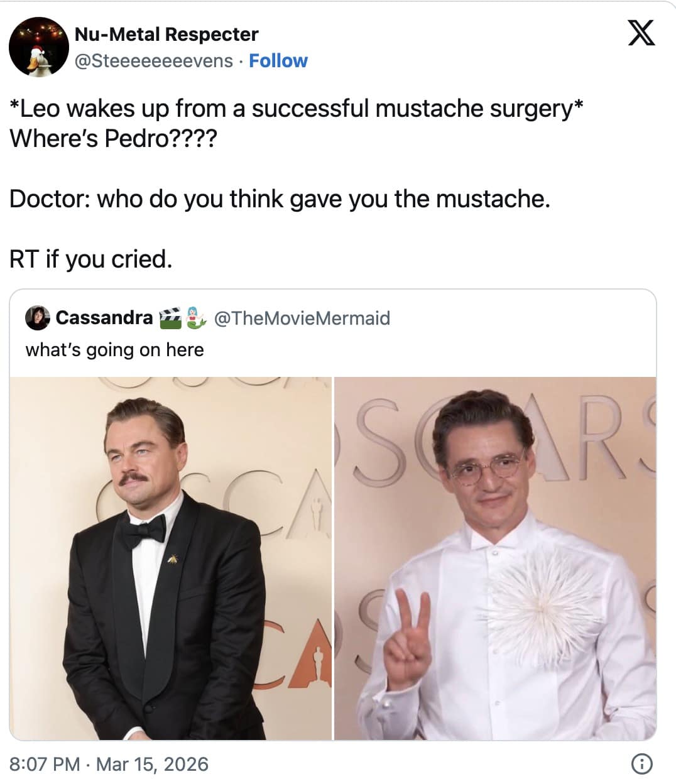Click the mermaid emoji next to Cassandra

[x=197, y=318]
